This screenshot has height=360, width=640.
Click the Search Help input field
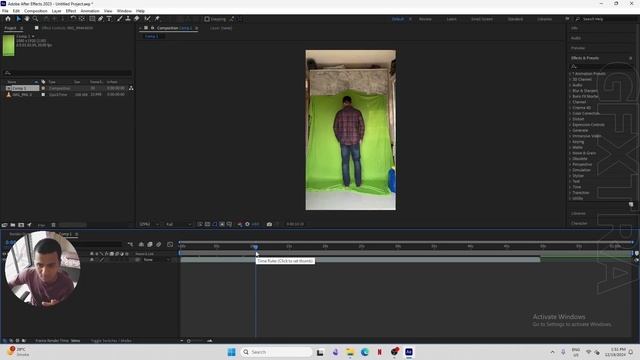pos(607,19)
